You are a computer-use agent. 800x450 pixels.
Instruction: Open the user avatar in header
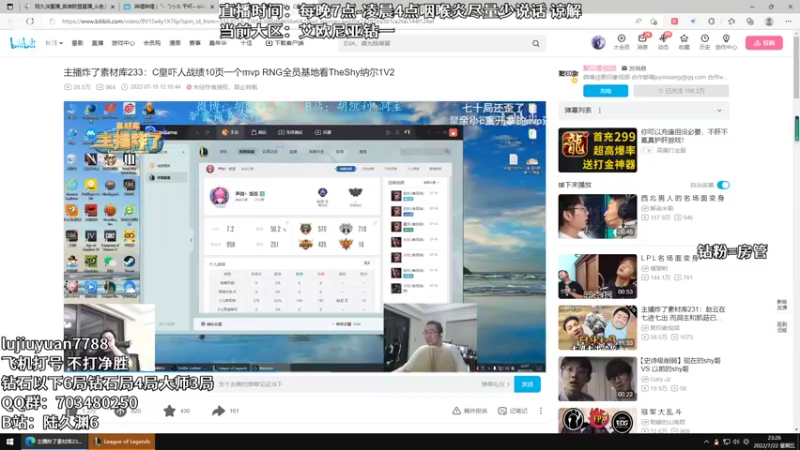[598, 42]
